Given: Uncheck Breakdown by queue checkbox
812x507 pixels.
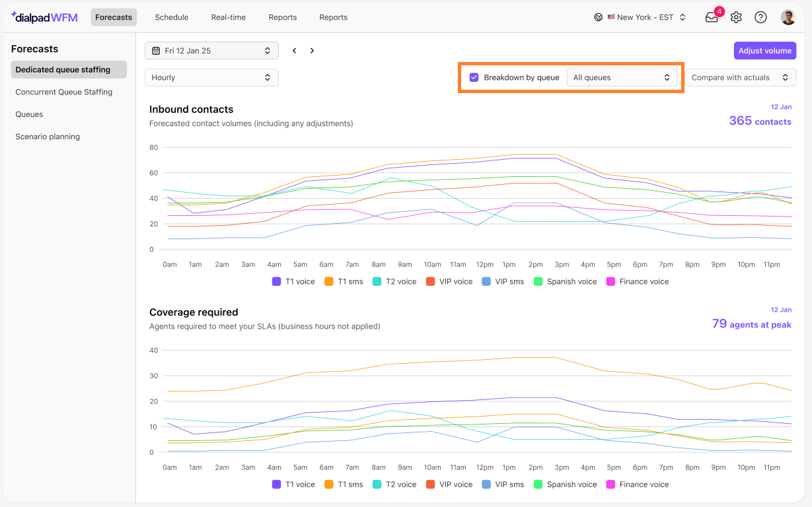Looking at the screenshot, I should point(474,77).
